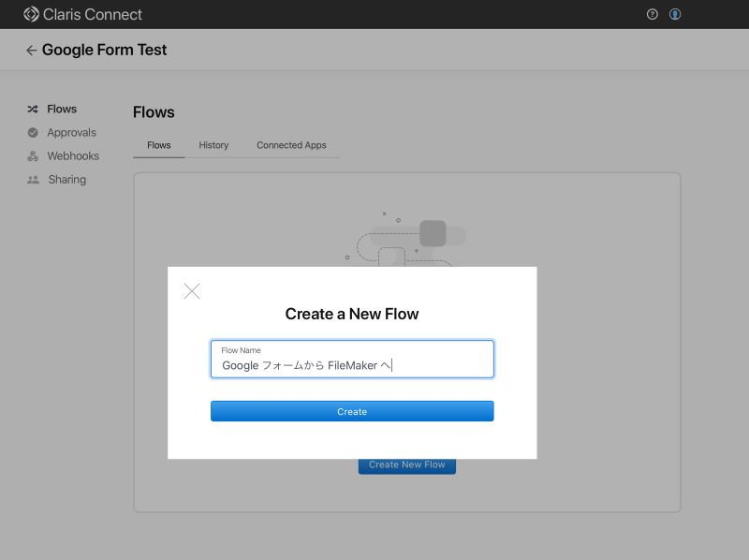Viewport: 749px width, 560px height.
Task: Click the Google Form Test project title
Action: pos(104,50)
